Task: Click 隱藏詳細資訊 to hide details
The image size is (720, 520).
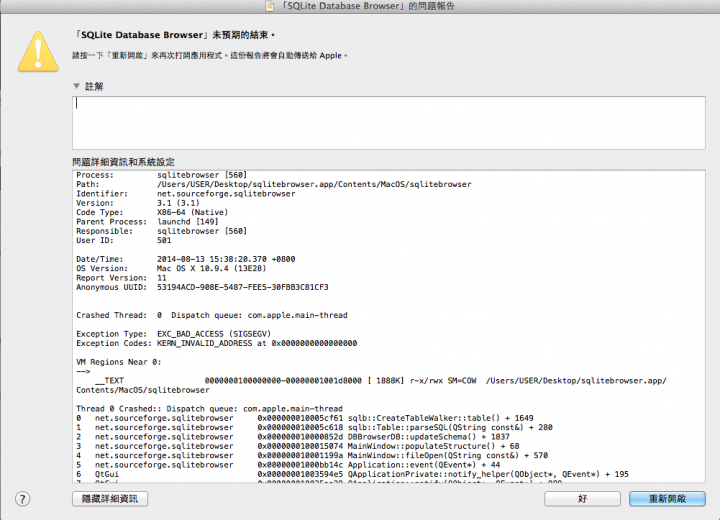Action: [110, 499]
